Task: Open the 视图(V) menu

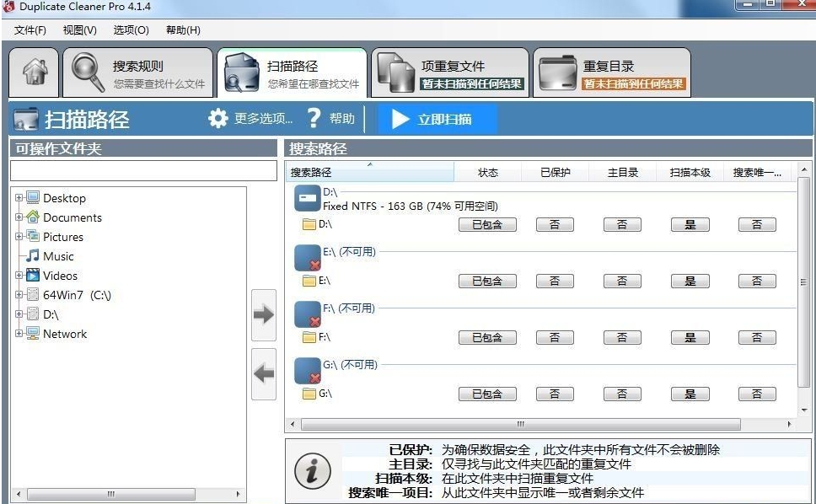Action: coord(79,30)
